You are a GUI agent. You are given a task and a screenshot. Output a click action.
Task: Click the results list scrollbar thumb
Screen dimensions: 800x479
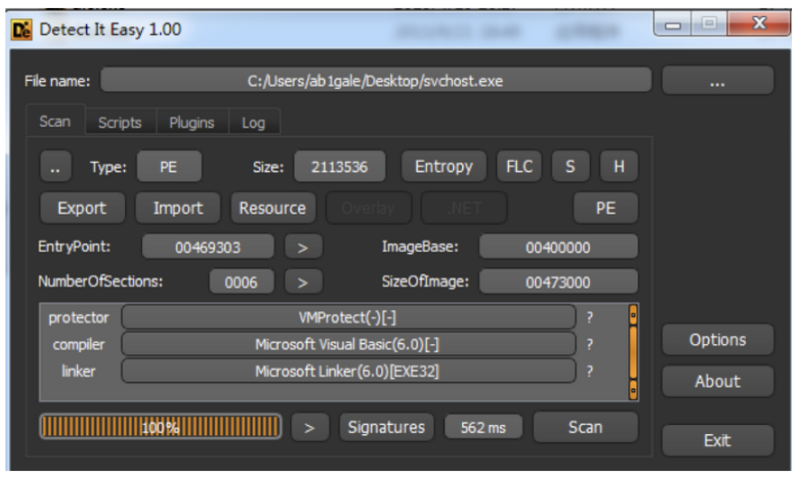pos(633,352)
